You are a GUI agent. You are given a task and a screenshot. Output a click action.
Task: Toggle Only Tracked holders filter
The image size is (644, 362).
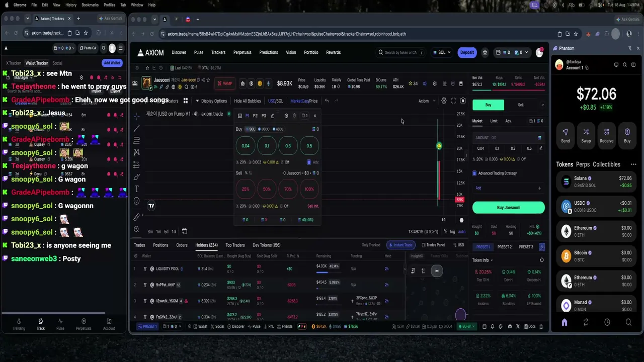click(371, 245)
